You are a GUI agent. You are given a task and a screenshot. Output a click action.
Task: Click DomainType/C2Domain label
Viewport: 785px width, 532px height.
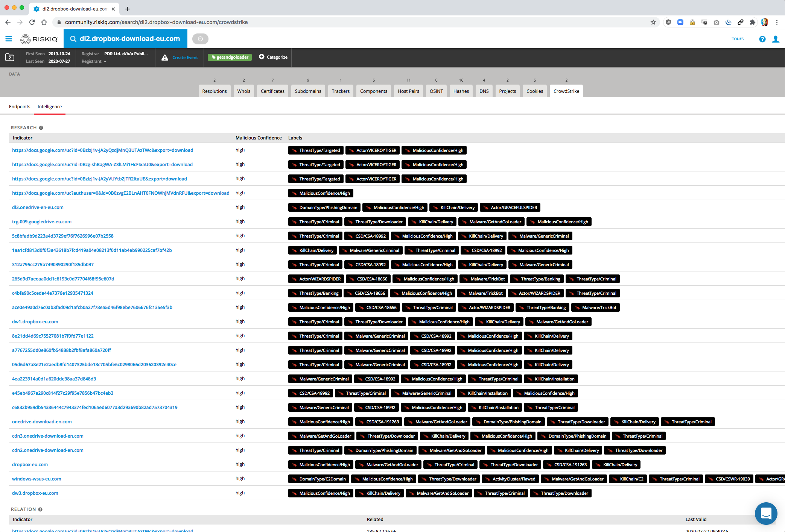point(318,479)
